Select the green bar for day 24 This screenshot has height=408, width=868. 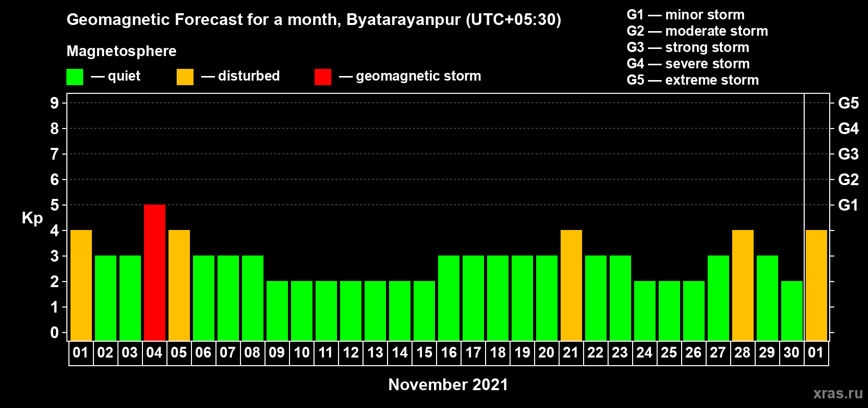click(x=645, y=311)
